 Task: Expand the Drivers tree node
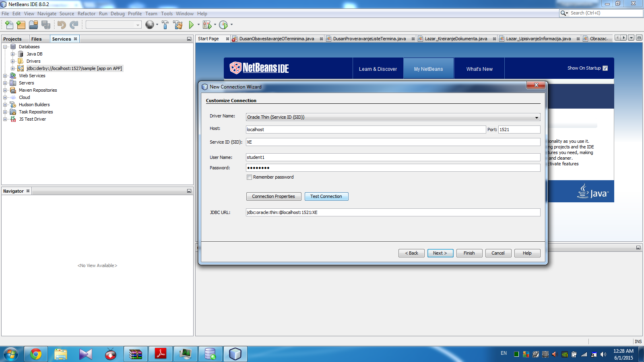pos(13,61)
